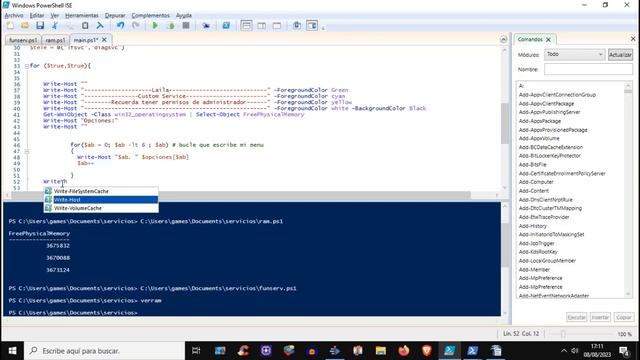This screenshot has width=640, height=360.
Task: Adjust the zoom slider in the status bar
Action: pyautogui.click(x=563, y=334)
